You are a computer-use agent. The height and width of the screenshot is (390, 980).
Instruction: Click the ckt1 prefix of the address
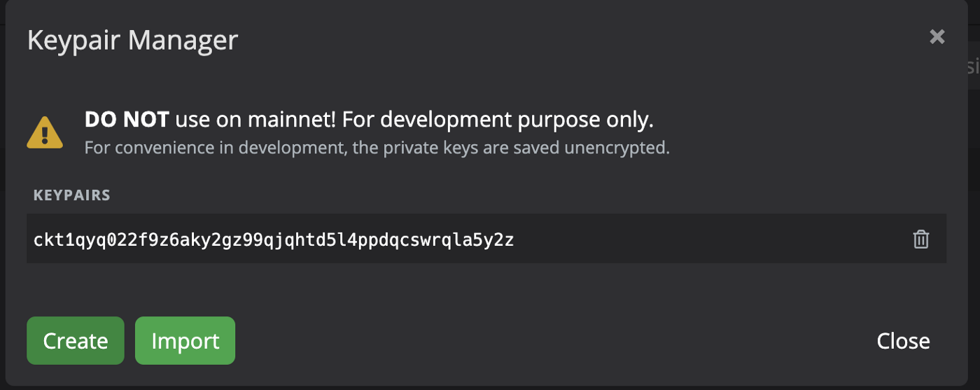click(54, 240)
